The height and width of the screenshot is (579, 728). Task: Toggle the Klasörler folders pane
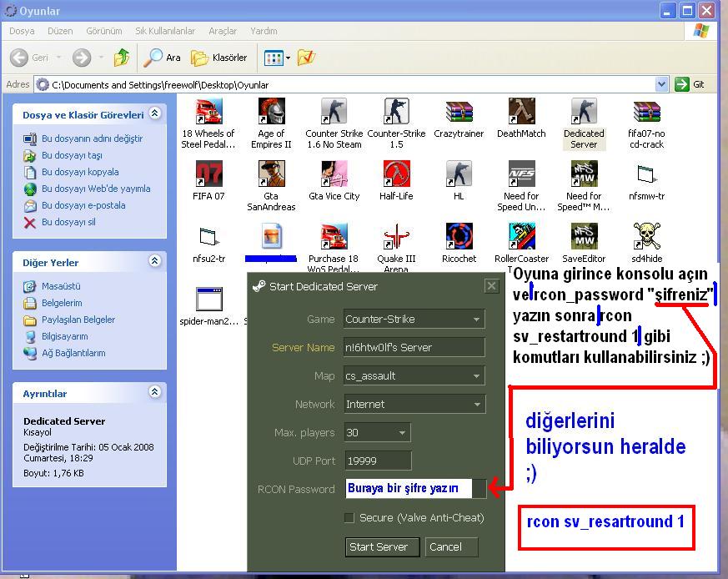pos(218,58)
